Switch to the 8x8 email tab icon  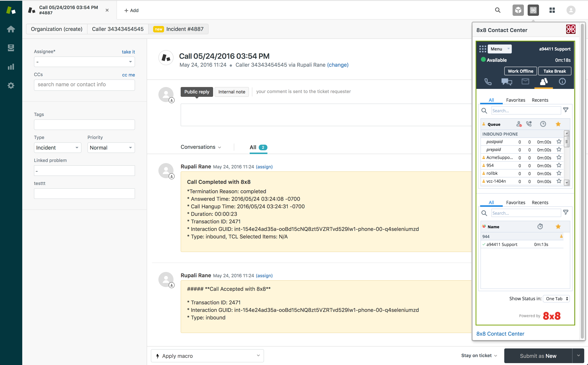coord(525,82)
